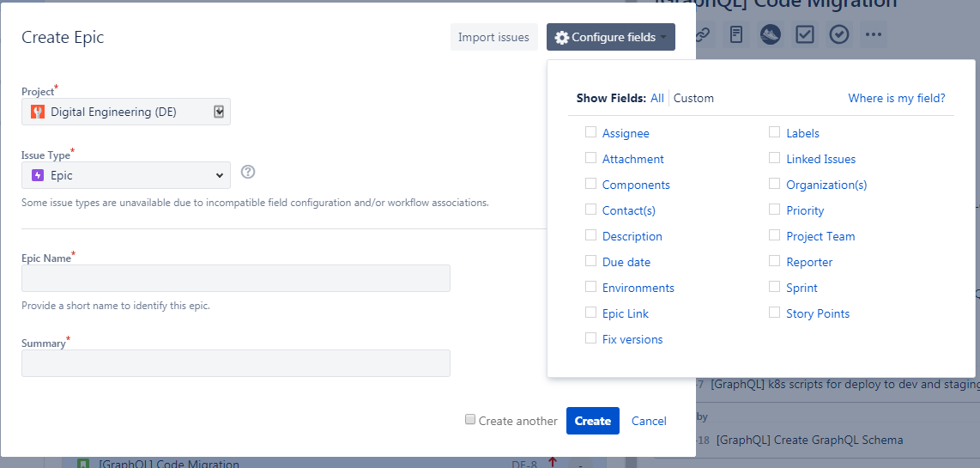
Task: Click the green story icon next to Code Migration row
Action: [x=82, y=465]
